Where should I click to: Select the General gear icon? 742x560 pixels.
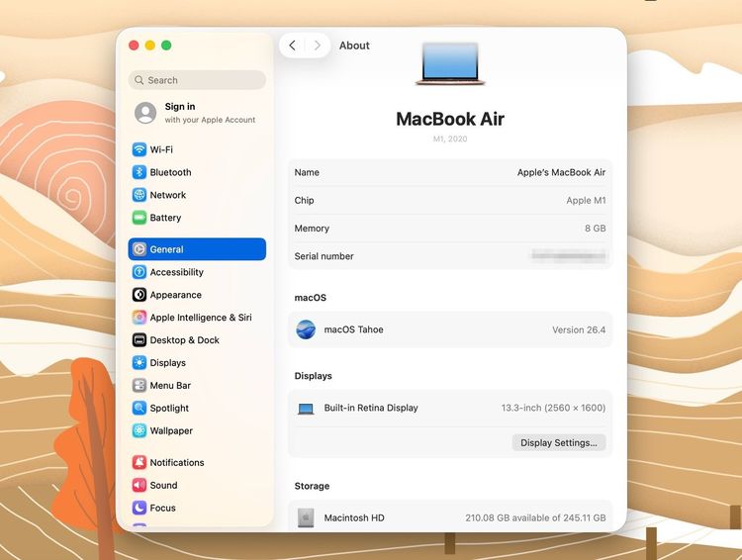[139, 249]
